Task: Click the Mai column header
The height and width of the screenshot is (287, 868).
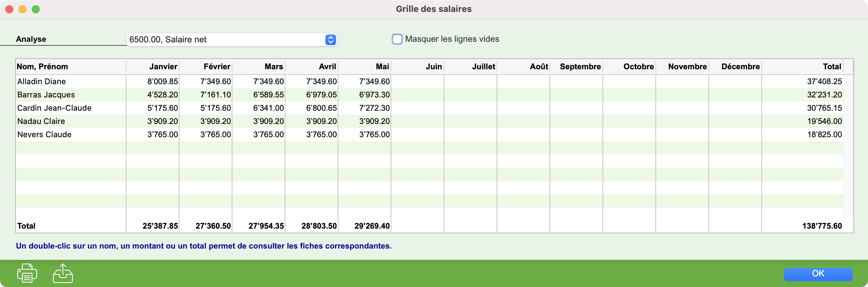Action: pos(364,66)
